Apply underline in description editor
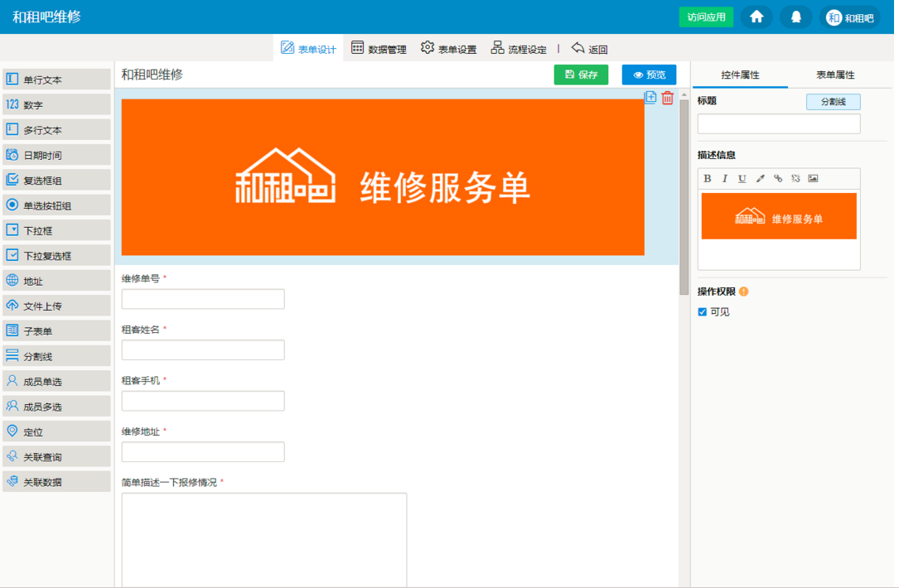 [x=742, y=179]
